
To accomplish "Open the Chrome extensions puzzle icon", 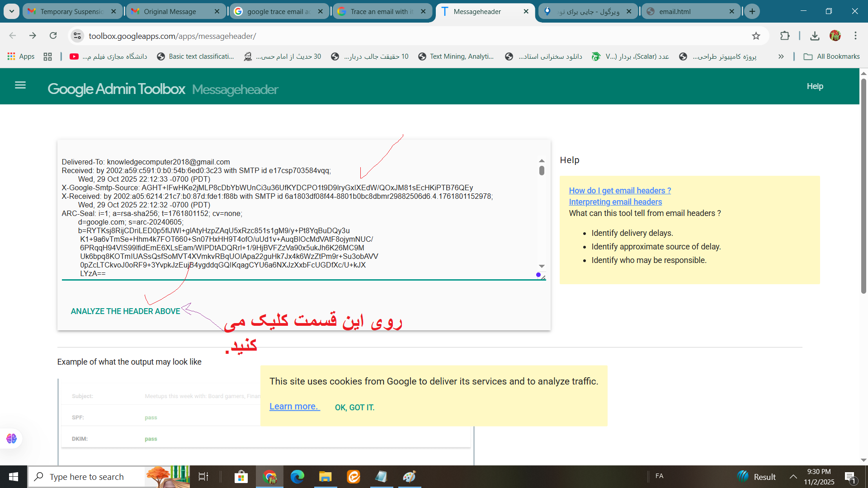I will coord(785,36).
